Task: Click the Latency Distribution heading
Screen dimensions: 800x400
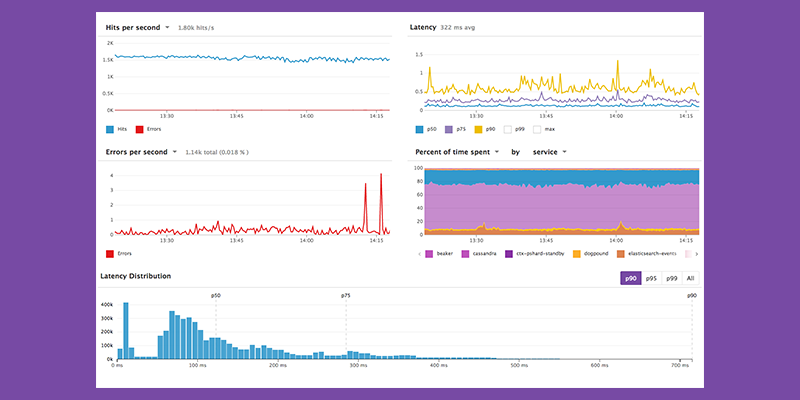Action: point(135,276)
